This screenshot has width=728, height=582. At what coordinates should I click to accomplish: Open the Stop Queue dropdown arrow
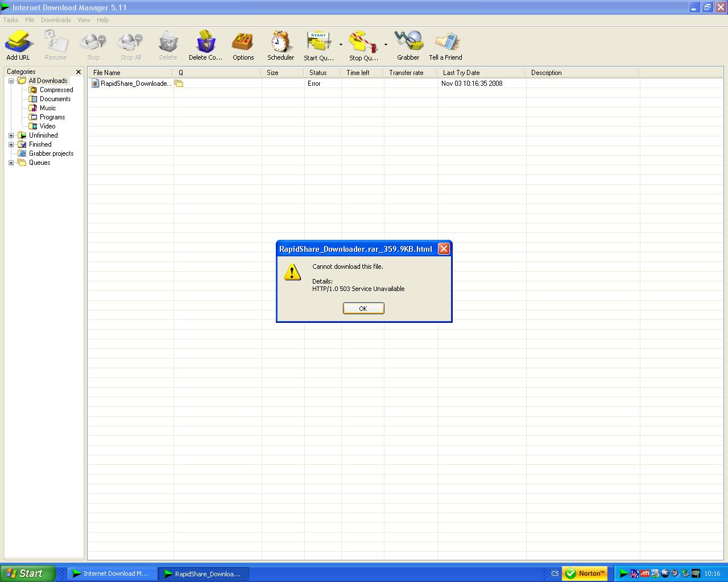(386, 44)
